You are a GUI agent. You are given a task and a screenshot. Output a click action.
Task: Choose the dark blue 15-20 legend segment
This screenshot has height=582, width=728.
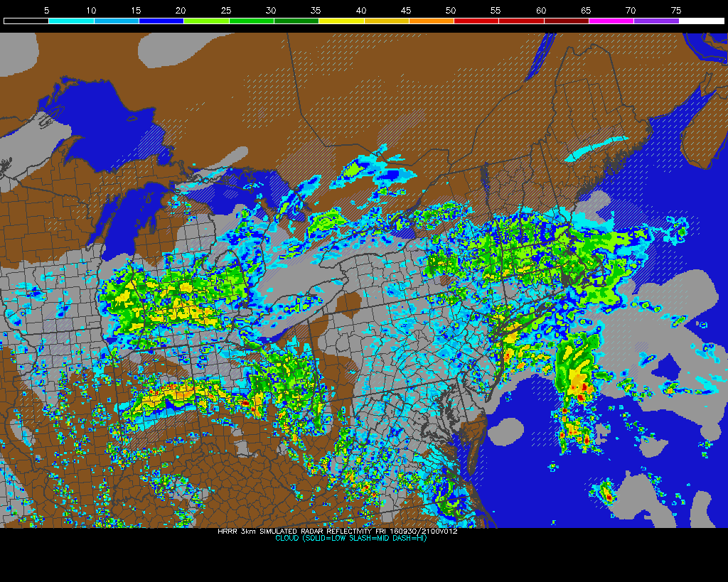(161, 21)
